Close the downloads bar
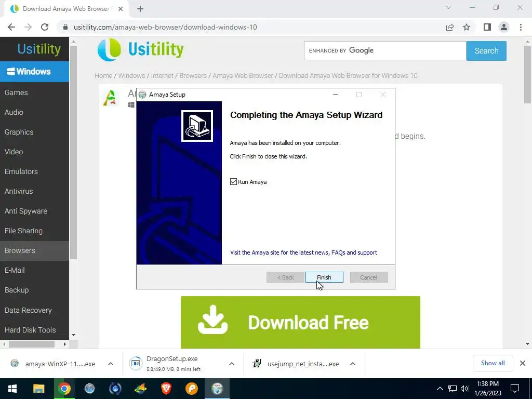Screen dimensions: 532x399 (x=523, y=363)
